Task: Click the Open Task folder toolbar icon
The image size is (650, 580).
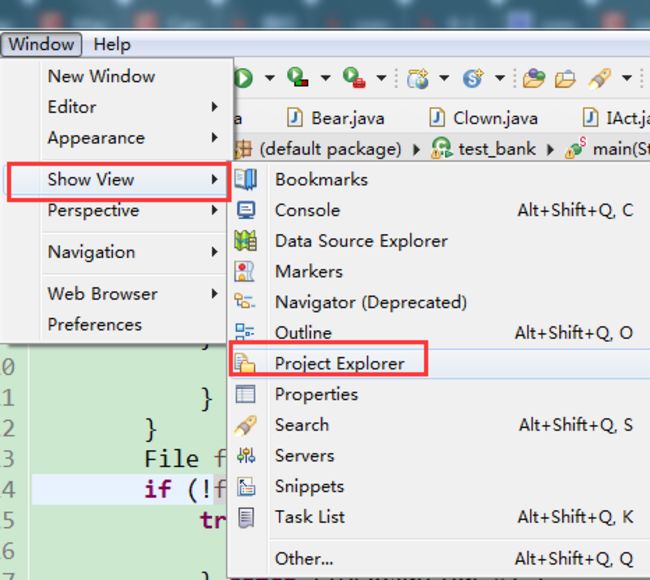Action: [x=565, y=79]
